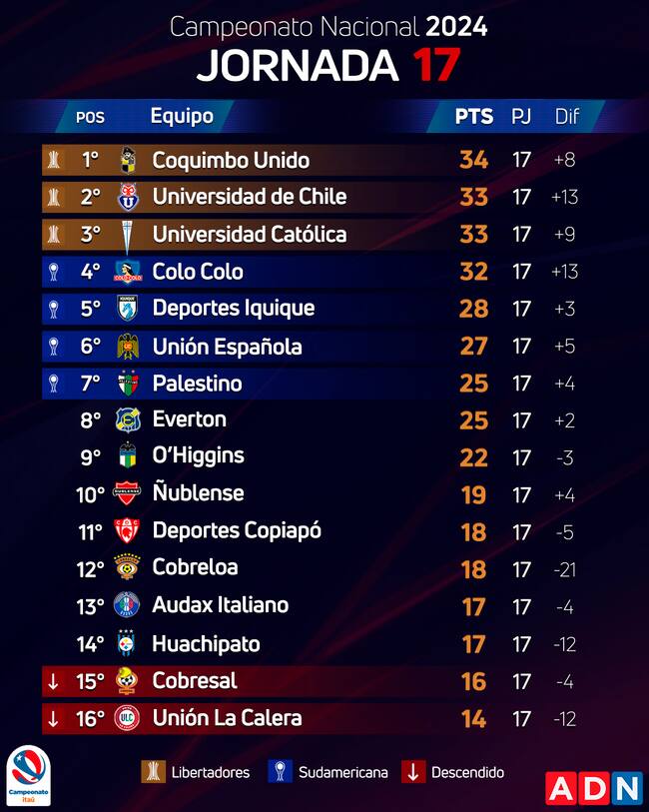Click the Palestino team name

click(x=197, y=383)
